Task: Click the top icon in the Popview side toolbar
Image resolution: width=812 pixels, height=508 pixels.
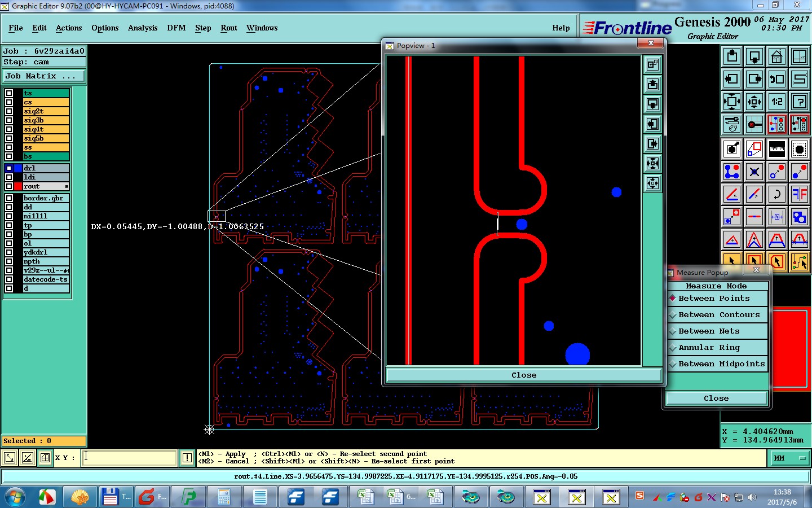Action: [653, 64]
